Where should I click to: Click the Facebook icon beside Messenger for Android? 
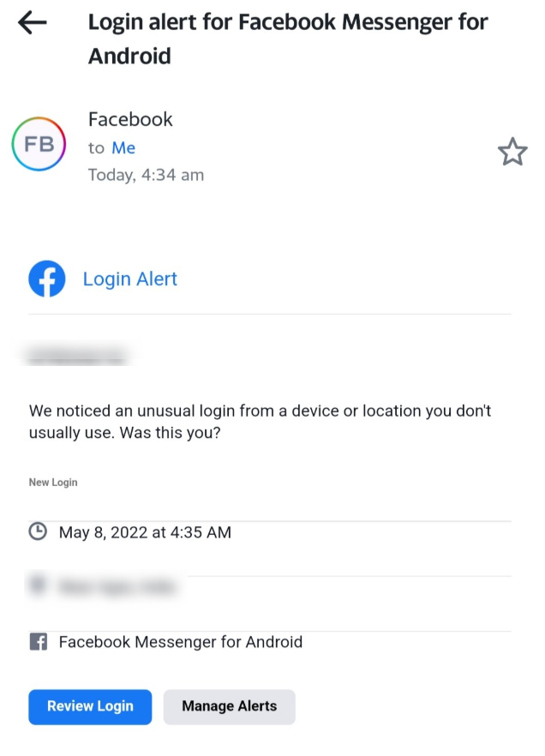click(x=38, y=642)
